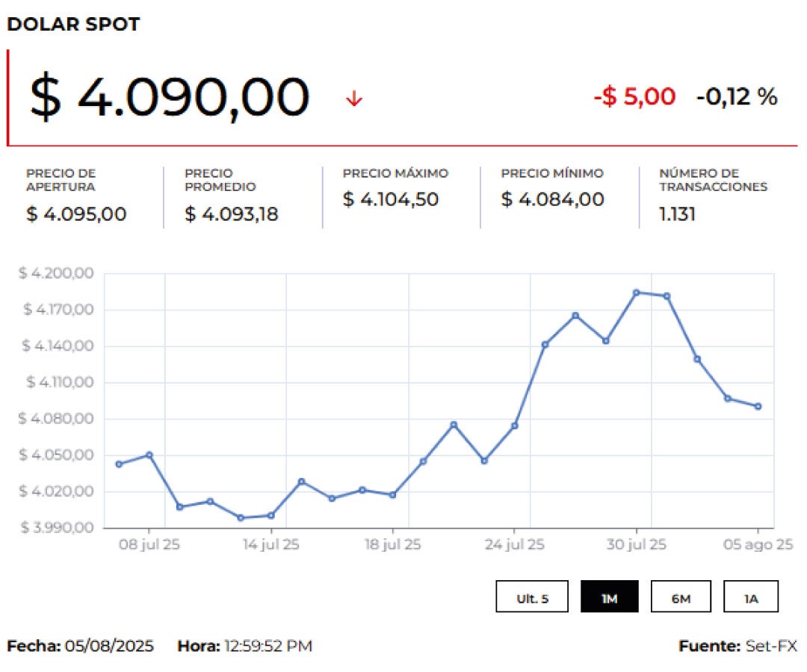The width and height of the screenshot is (807, 672).
Task: Click the leftmost data point on line
Action: point(119,464)
